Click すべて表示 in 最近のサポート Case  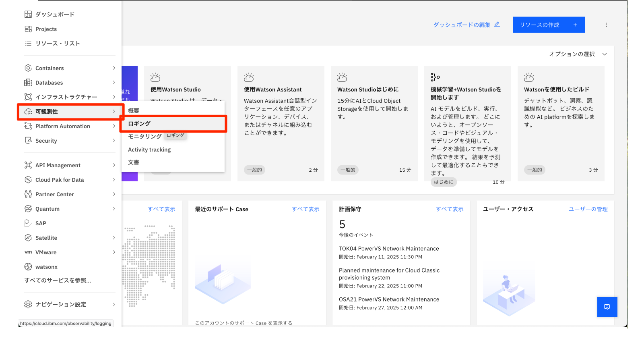tap(305, 209)
